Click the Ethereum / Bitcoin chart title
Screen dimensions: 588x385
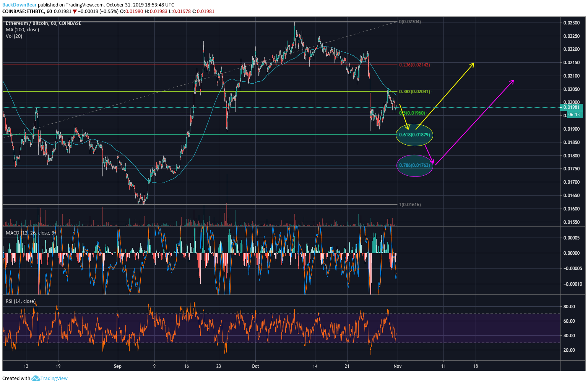pos(43,23)
